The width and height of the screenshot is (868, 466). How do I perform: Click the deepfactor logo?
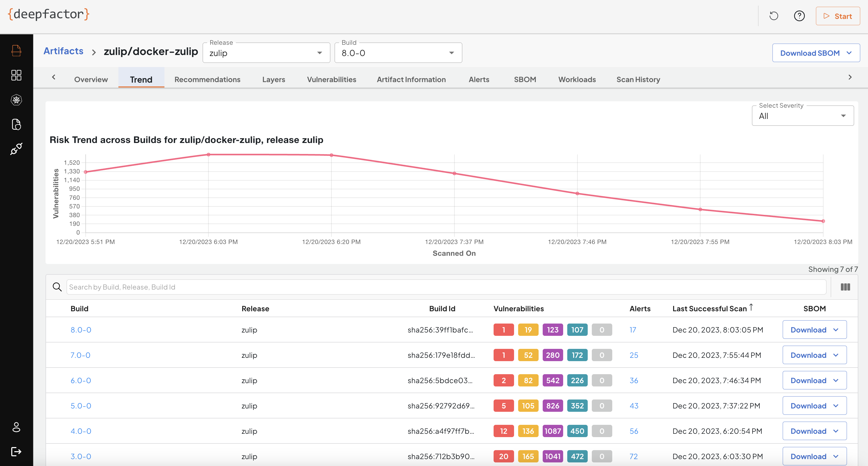(x=49, y=14)
